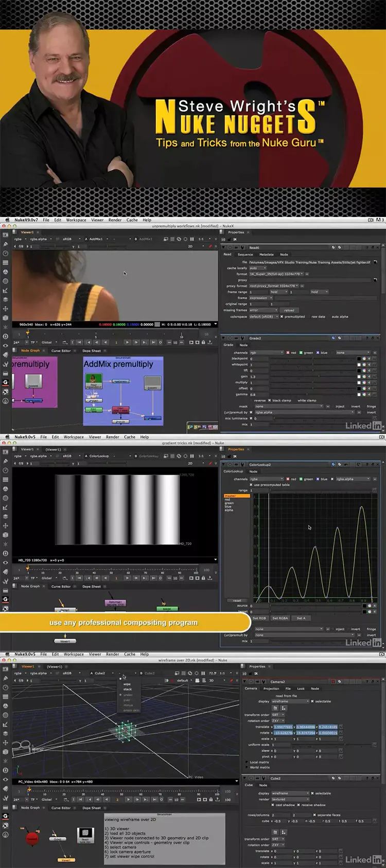Image resolution: width=386 pixels, height=868 pixels.
Task: Toggle separate faces checkbox in Cube2
Action: point(314,815)
